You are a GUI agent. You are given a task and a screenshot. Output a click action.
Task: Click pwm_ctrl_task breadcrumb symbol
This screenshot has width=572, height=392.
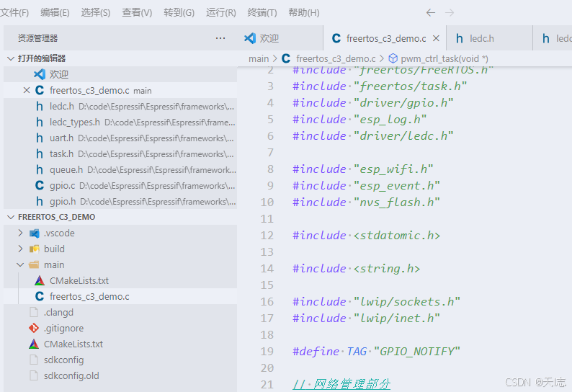444,59
